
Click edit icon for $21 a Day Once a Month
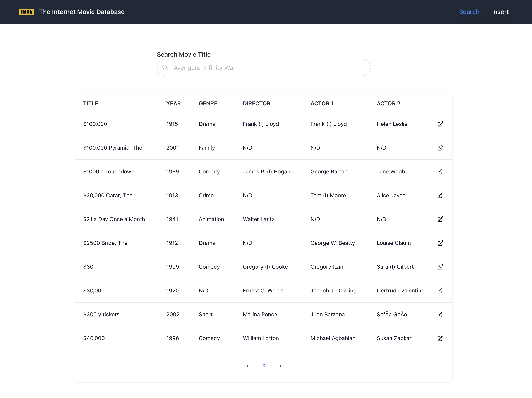click(440, 219)
